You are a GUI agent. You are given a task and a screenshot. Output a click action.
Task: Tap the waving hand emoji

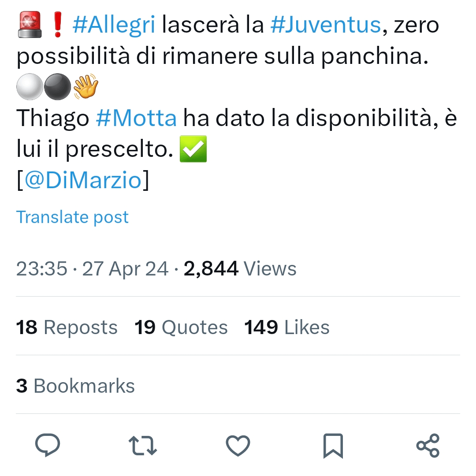[x=86, y=86]
